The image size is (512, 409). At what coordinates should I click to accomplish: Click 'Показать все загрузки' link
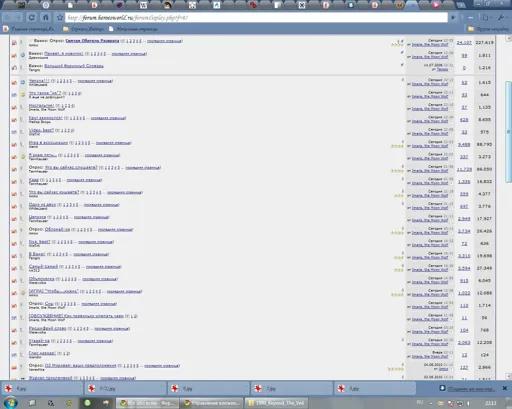[x=471, y=389]
